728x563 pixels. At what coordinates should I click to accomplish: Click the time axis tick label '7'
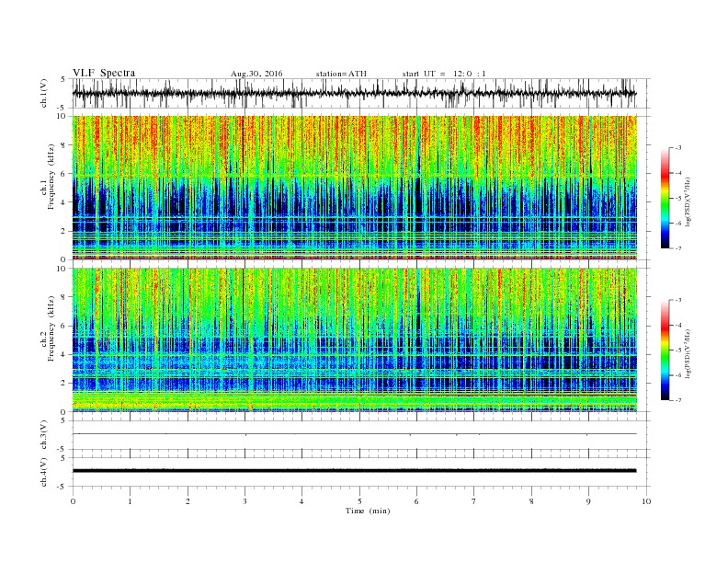pyautogui.click(x=474, y=501)
